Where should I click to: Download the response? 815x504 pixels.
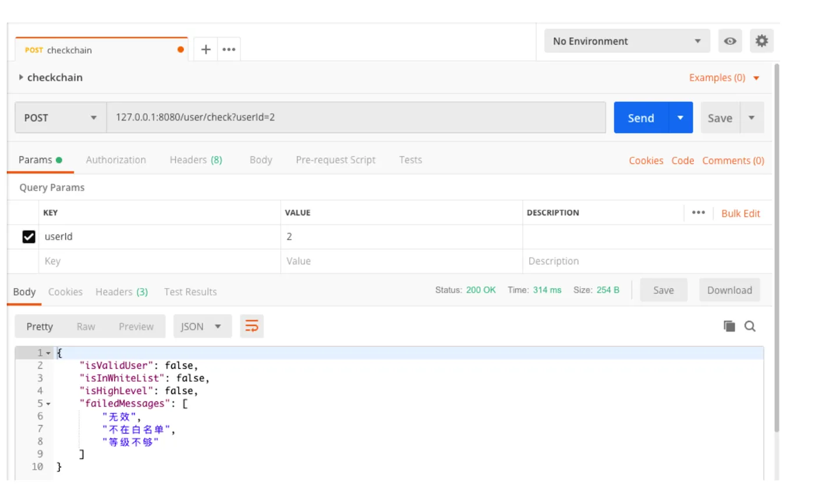click(x=729, y=290)
